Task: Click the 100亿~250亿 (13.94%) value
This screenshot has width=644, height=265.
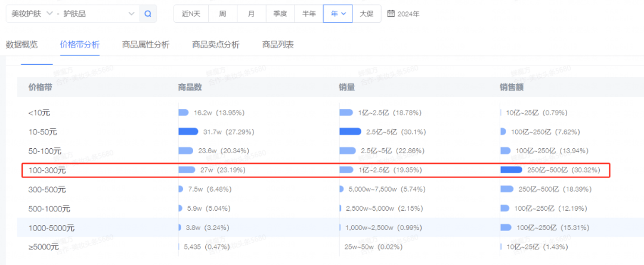Action: [552, 151]
